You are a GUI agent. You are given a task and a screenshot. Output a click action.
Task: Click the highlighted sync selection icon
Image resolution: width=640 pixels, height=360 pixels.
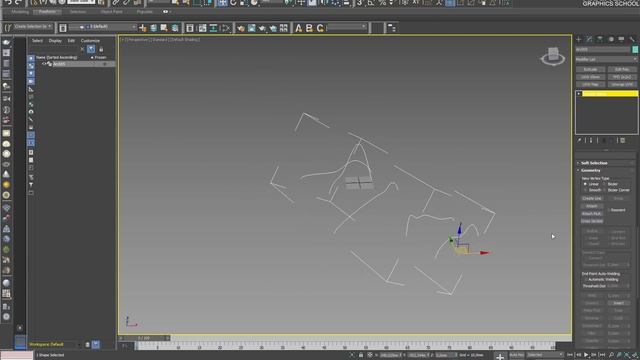point(91,49)
